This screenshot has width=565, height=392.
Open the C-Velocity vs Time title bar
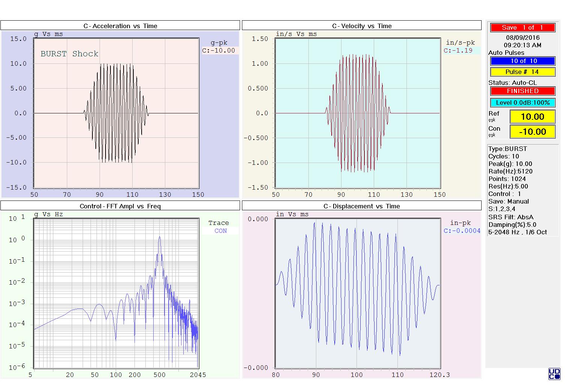click(x=362, y=26)
